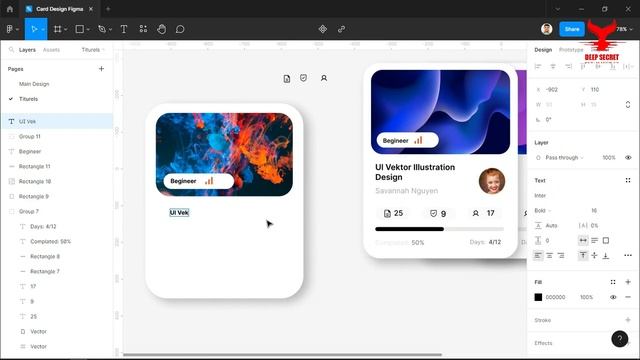This screenshot has height=360, width=640.
Task: Choose auto width text resizing
Action: (583, 240)
